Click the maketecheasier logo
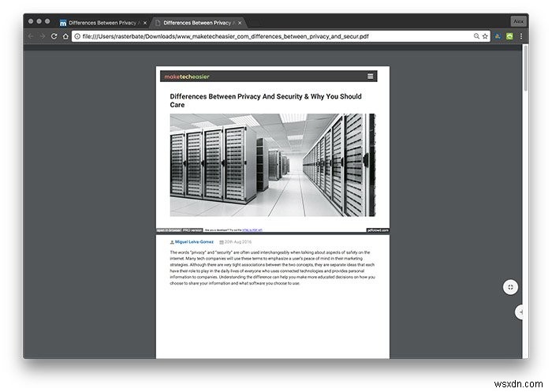552x392 pixels. coord(187,77)
